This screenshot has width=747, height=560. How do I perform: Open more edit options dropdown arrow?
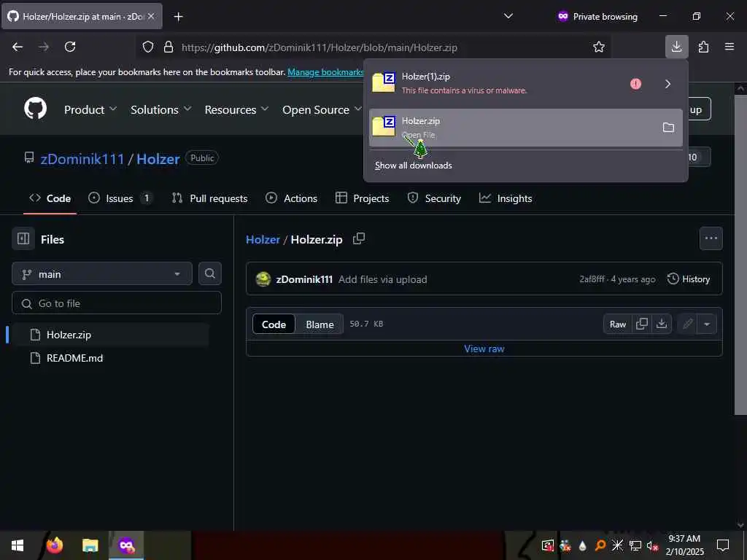click(x=707, y=324)
